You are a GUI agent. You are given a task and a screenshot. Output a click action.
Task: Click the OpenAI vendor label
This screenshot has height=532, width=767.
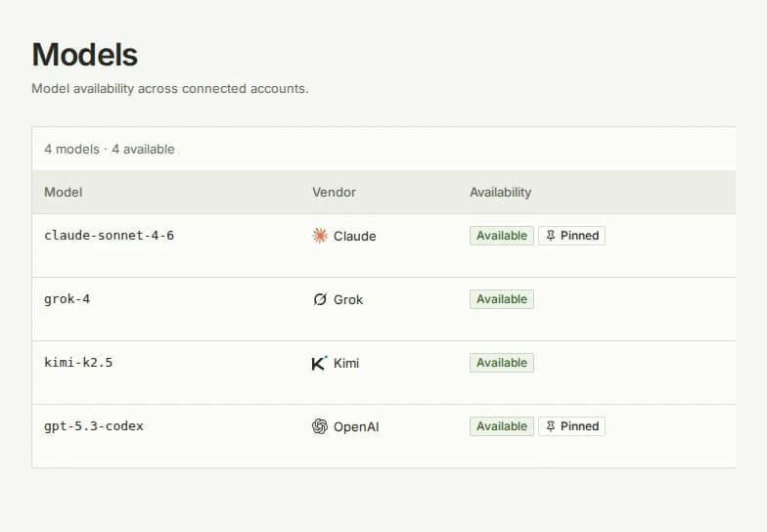pos(356,426)
